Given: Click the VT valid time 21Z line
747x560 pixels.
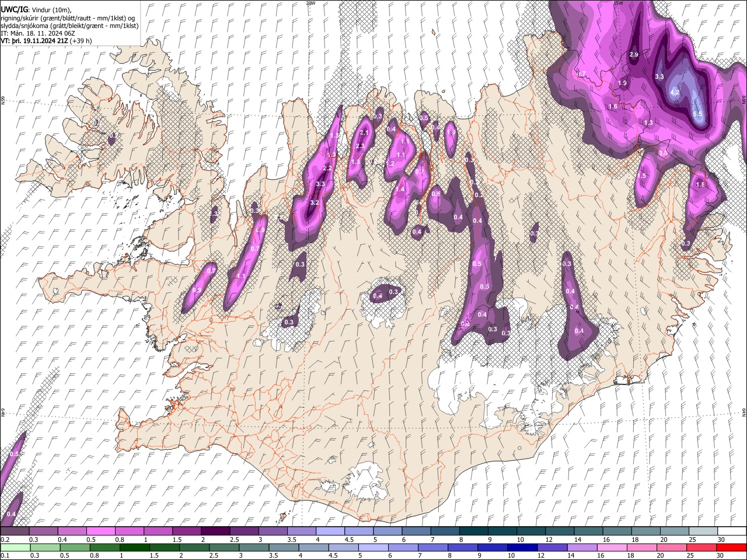Looking at the screenshot, I should tap(46, 41).
